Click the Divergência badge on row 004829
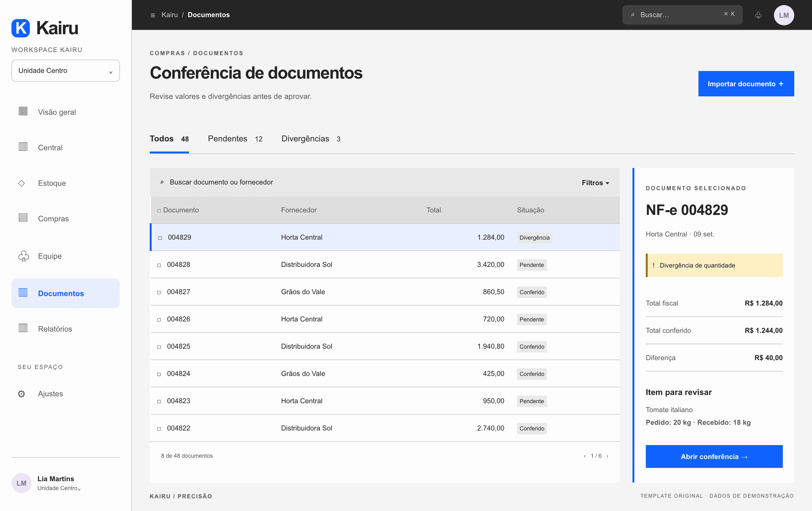The image size is (812, 511). (x=534, y=238)
